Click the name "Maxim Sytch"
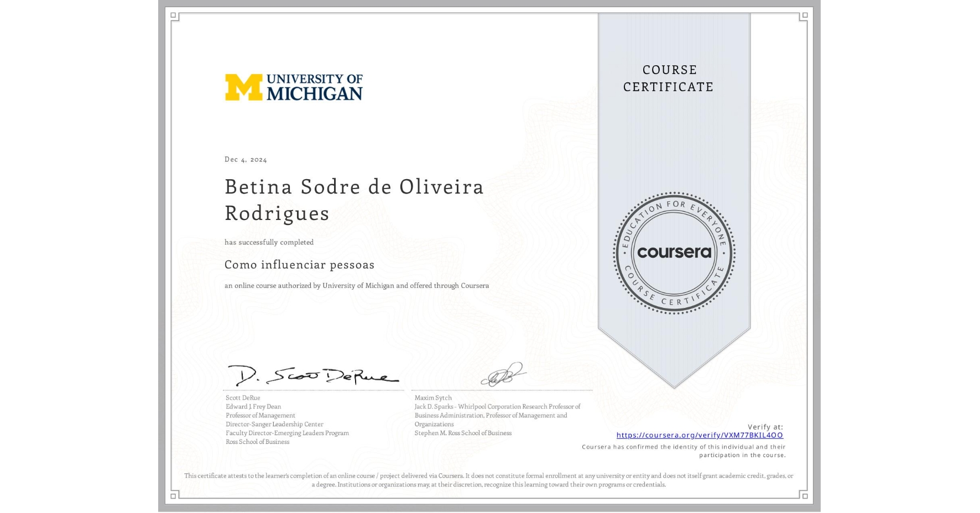 pos(433,397)
